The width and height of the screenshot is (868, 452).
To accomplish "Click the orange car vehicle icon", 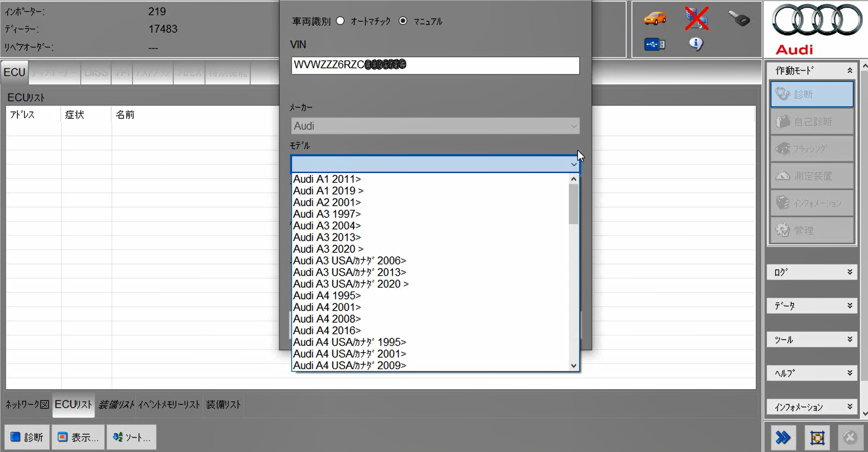I will tap(655, 18).
